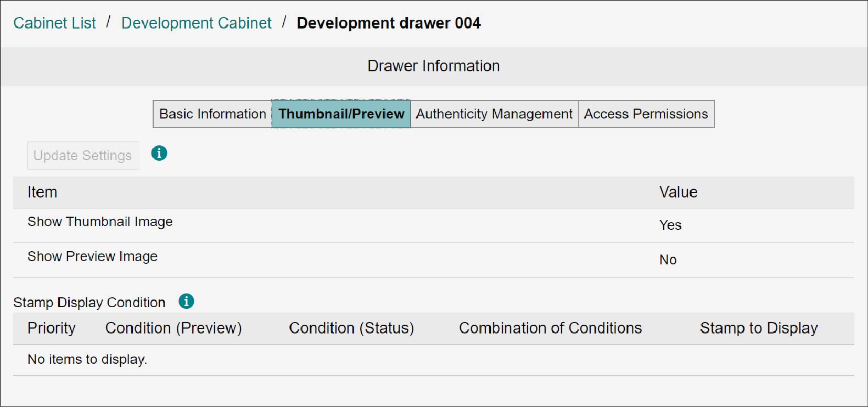Image resolution: width=868 pixels, height=407 pixels.
Task: Select the Show Preview Image row
Action: [434, 260]
